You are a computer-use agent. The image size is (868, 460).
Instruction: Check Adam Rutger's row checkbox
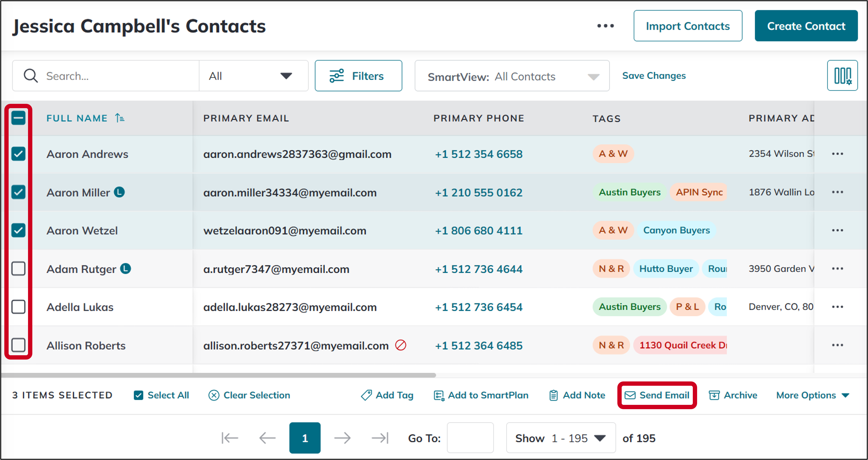[x=18, y=268]
